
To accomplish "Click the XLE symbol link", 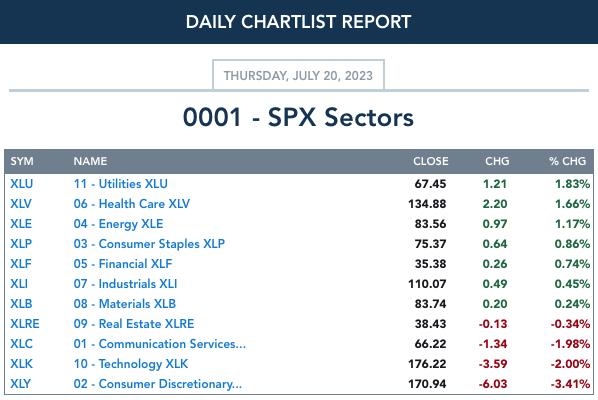I will [x=21, y=224].
